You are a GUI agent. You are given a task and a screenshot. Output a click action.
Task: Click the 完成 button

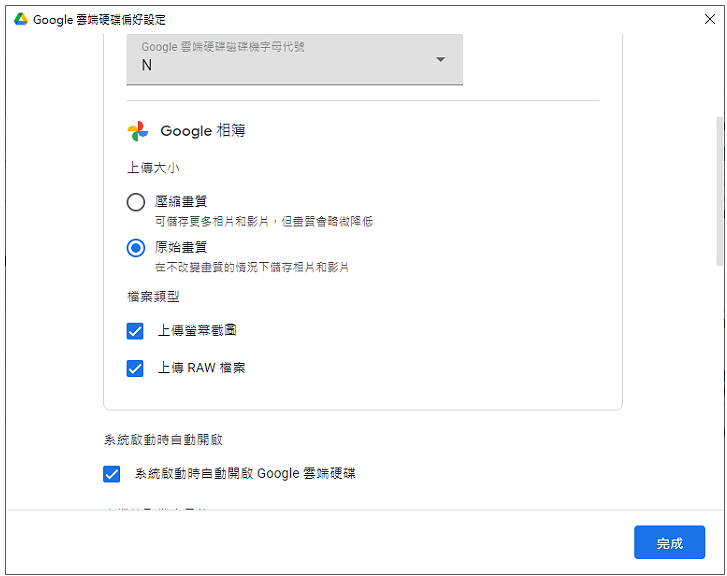pos(669,542)
